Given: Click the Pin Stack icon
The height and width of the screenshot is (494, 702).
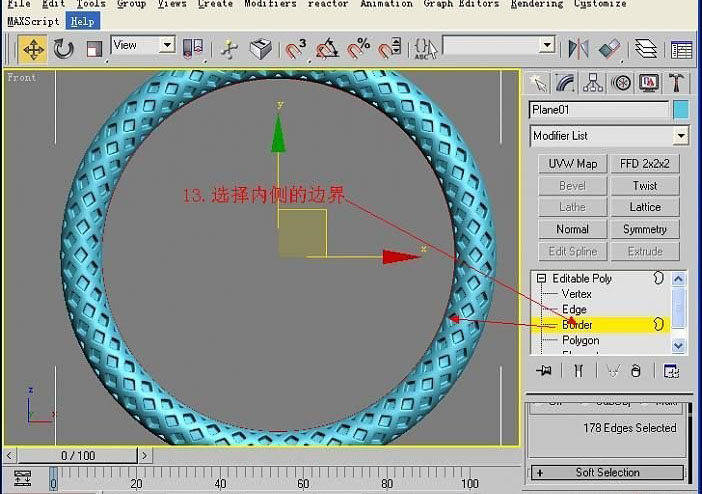Looking at the screenshot, I should [x=544, y=371].
